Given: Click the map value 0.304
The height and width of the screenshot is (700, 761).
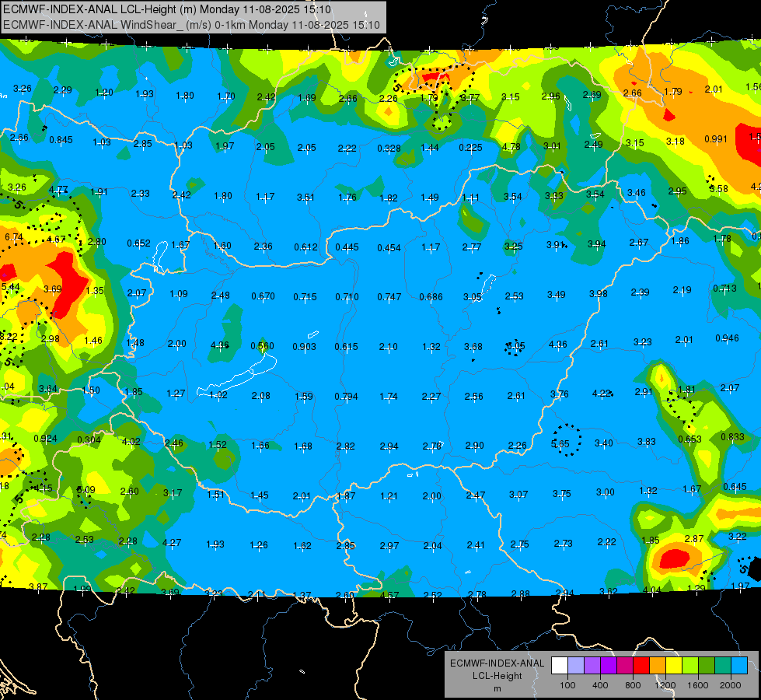Looking at the screenshot, I should click(x=89, y=440).
